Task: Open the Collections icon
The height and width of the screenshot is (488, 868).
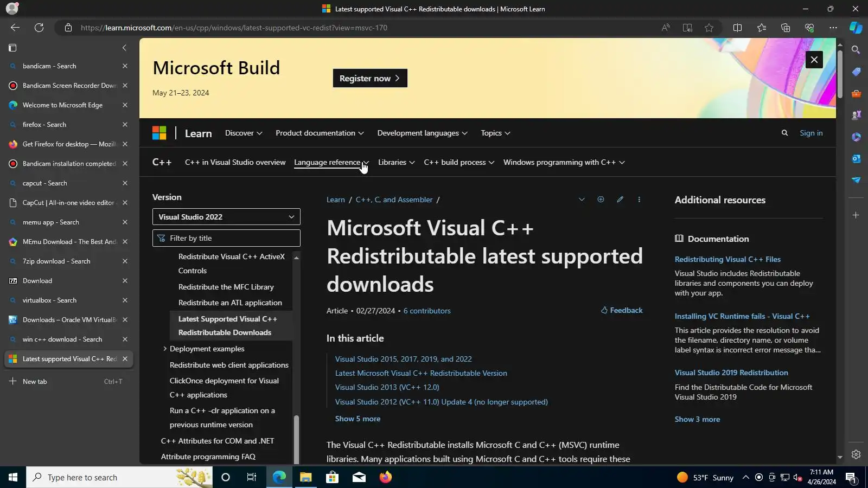Action: (x=786, y=28)
